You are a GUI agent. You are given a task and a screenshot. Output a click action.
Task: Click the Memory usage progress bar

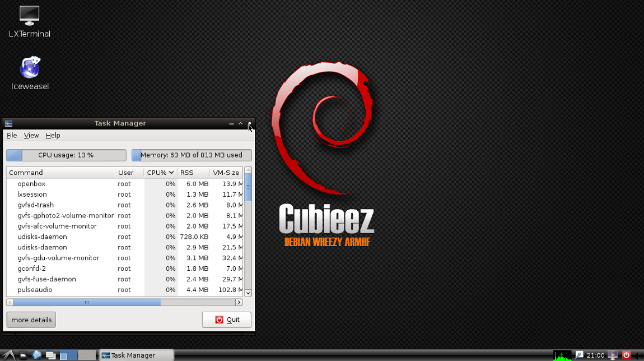pyautogui.click(x=192, y=155)
